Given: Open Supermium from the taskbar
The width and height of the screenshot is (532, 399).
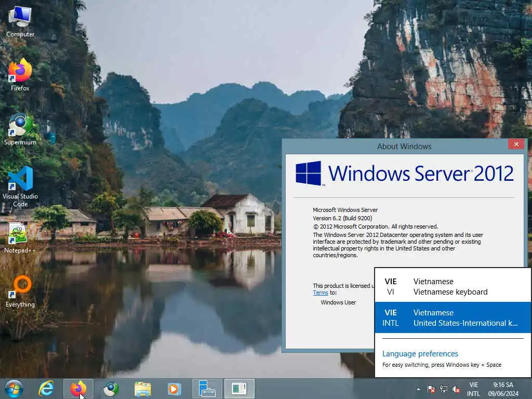Looking at the screenshot, I should [111, 389].
